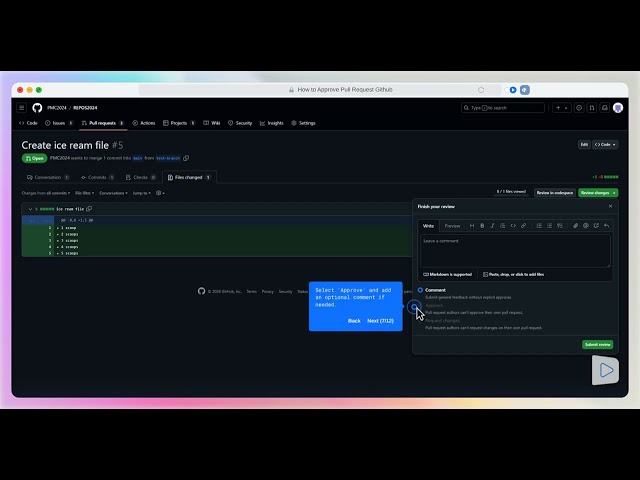
Task: Copy the test-branch name to clipboard
Action: click(x=186, y=158)
